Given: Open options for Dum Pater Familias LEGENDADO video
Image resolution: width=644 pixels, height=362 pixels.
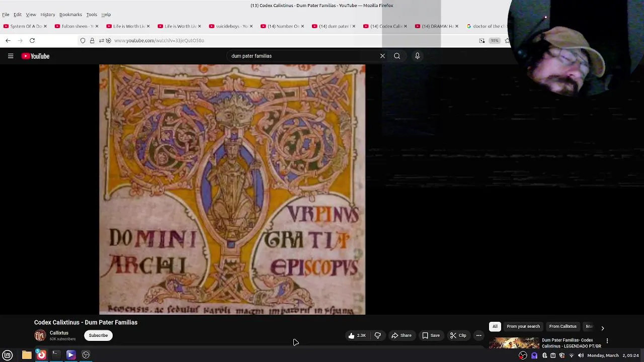Looking at the screenshot, I should point(607,341).
